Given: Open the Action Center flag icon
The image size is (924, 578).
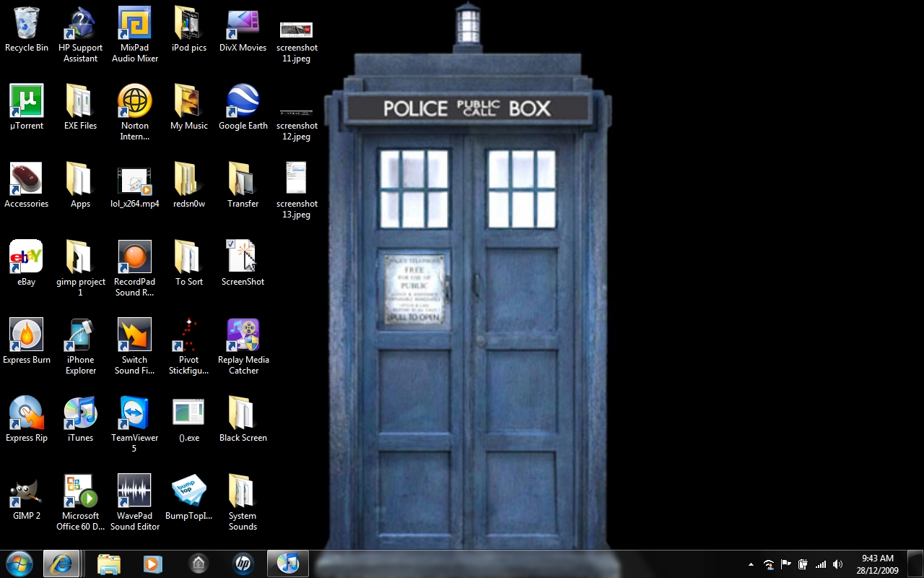Looking at the screenshot, I should (x=786, y=564).
